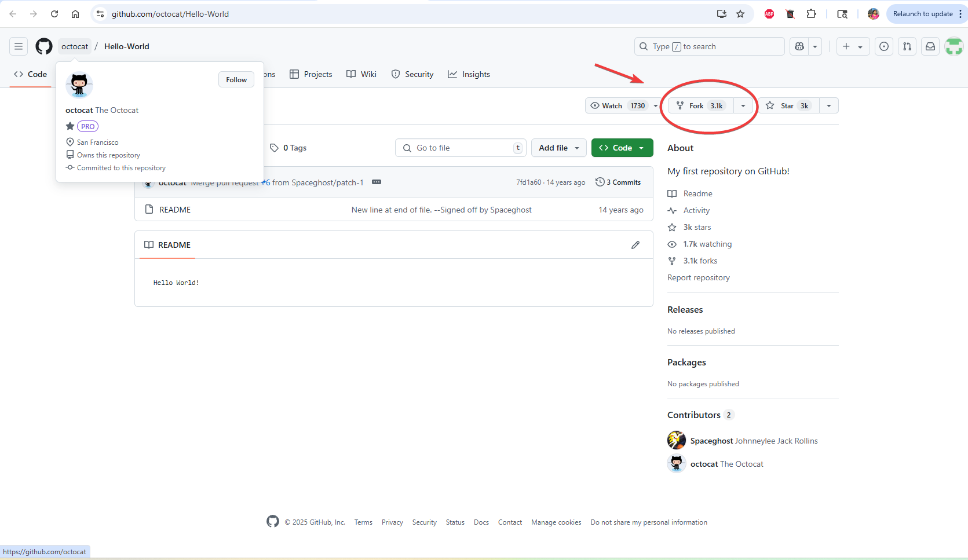Click Relaunch to update button

coord(922,14)
